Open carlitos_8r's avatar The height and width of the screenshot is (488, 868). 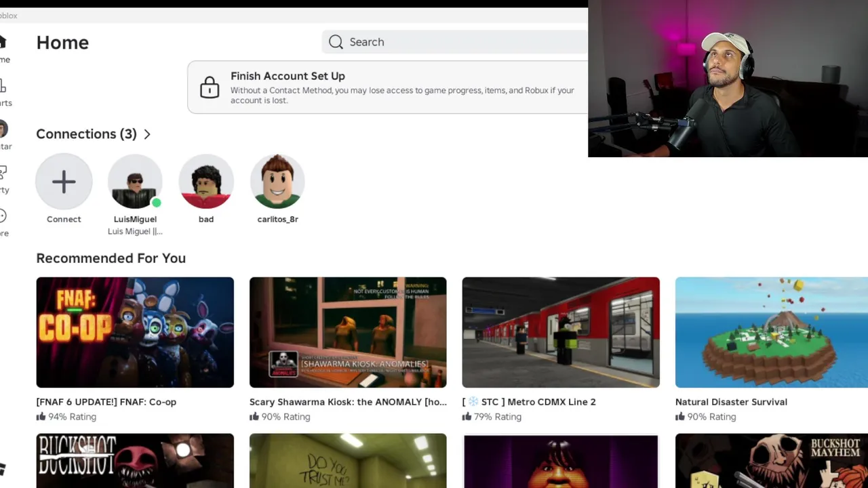(x=277, y=182)
